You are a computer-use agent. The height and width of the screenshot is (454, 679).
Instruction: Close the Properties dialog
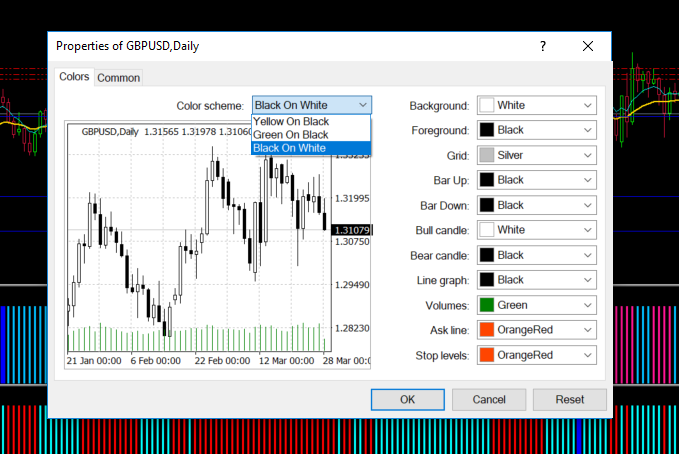pyautogui.click(x=588, y=46)
